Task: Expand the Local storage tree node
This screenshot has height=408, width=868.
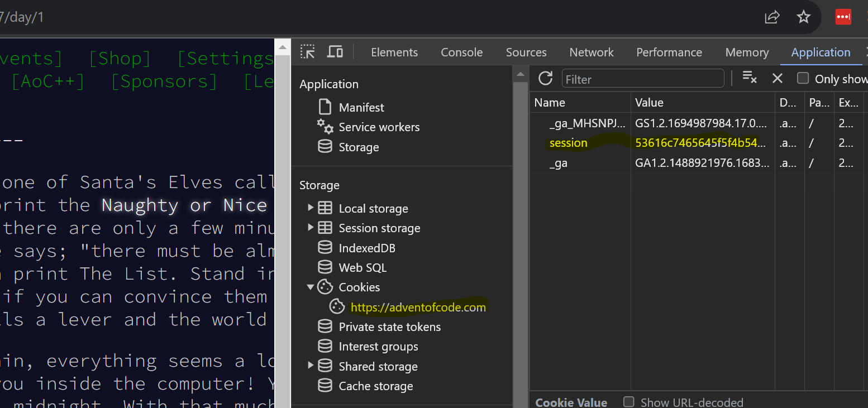Action: tap(311, 209)
